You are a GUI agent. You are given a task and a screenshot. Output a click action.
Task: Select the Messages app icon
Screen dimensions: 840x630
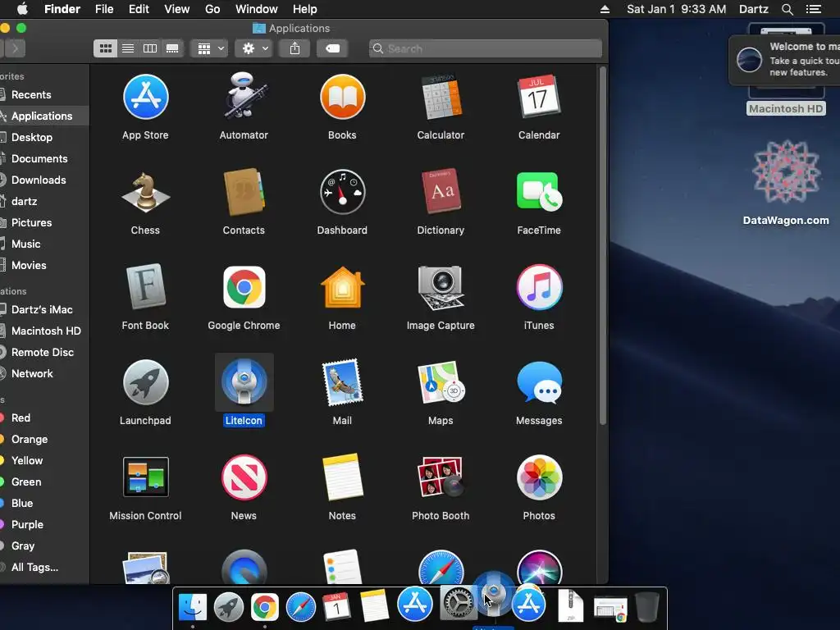click(539, 382)
